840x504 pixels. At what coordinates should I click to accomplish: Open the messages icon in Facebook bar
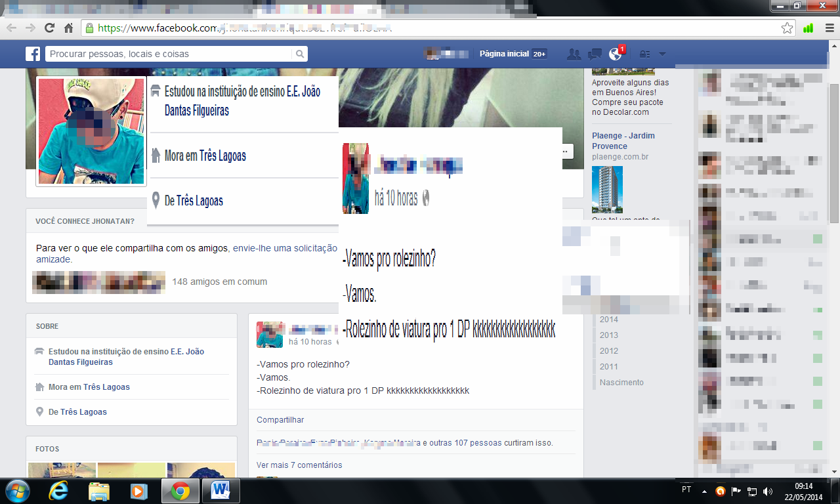point(595,54)
